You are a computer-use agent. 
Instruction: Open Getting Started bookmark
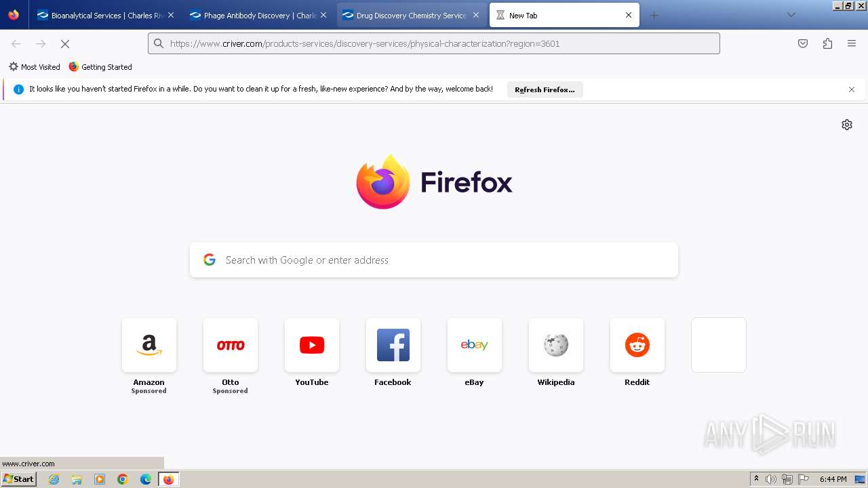pos(100,67)
